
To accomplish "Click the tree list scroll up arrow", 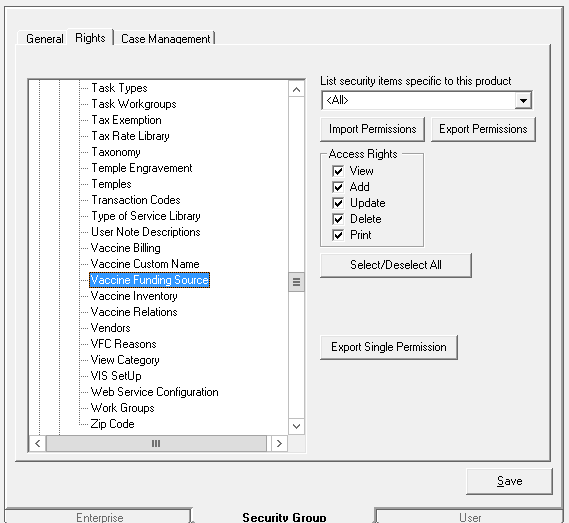I will click(296, 89).
